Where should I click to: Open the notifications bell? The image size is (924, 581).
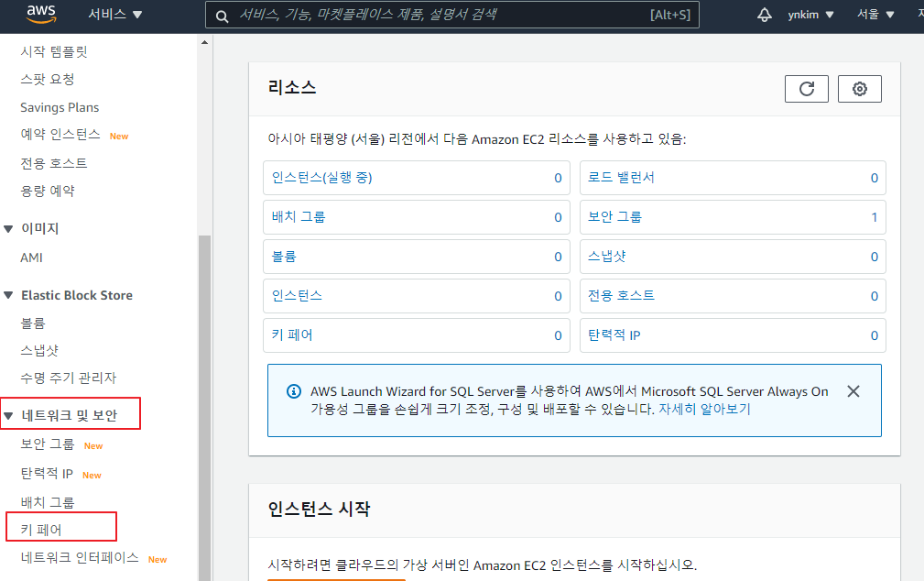click(x=765, y=15)
